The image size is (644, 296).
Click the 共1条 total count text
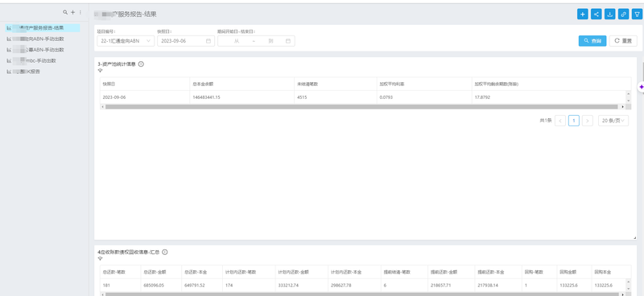click(x=546, y=121)
